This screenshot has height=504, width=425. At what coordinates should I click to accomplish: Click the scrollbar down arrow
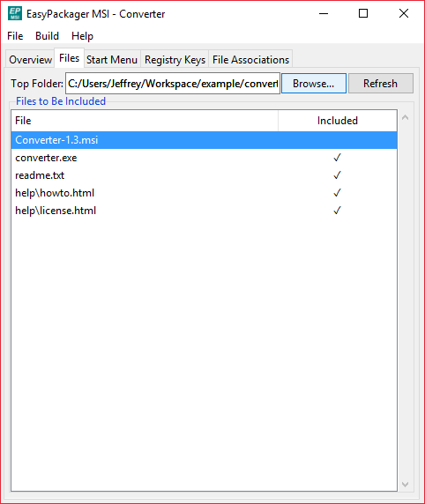(406, 484)
